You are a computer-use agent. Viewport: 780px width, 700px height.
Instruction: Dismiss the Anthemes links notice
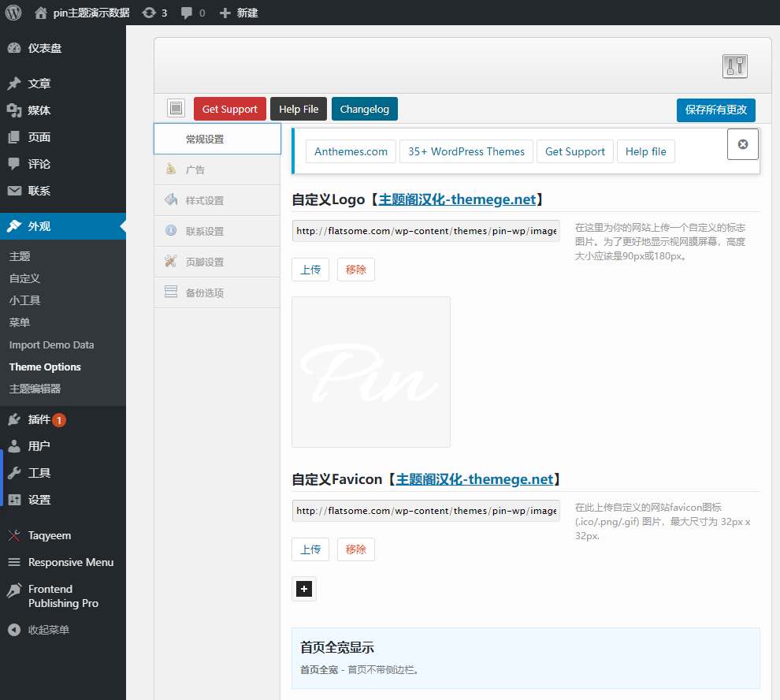(743, 144)
